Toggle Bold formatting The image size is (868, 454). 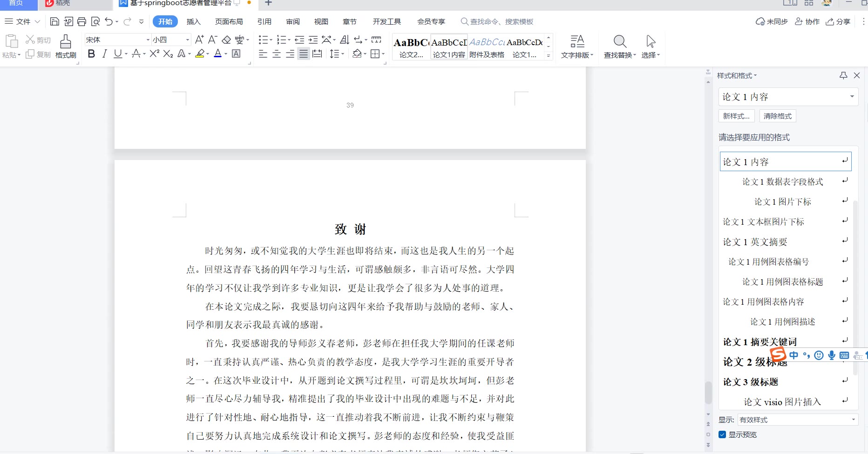click(x=91, y=54)
